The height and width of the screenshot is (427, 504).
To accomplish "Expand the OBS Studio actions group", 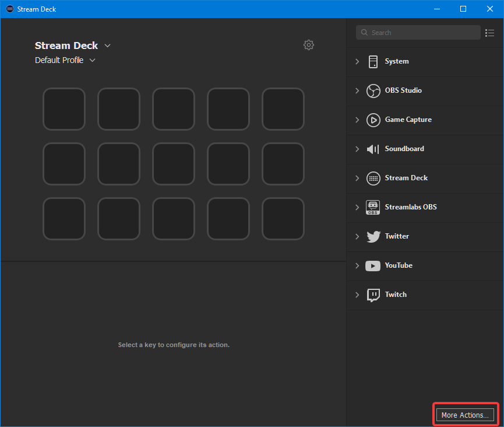I will tap(357, 90).
